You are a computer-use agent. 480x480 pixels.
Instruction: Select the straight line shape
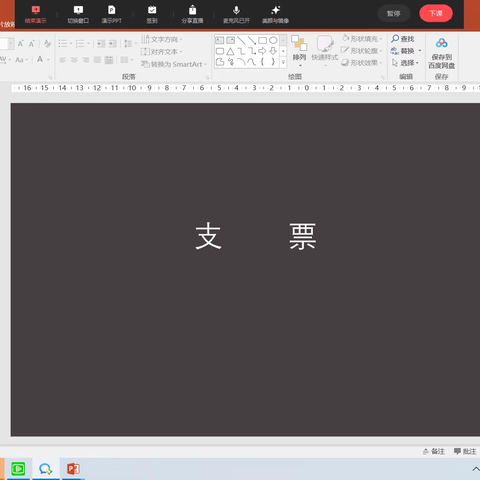pos(241,41)
